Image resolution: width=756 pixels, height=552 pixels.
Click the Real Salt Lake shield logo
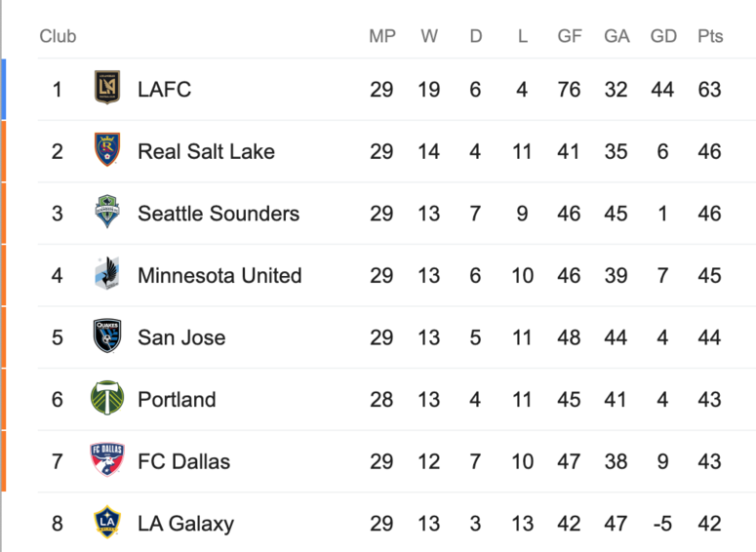coord(107,149)
